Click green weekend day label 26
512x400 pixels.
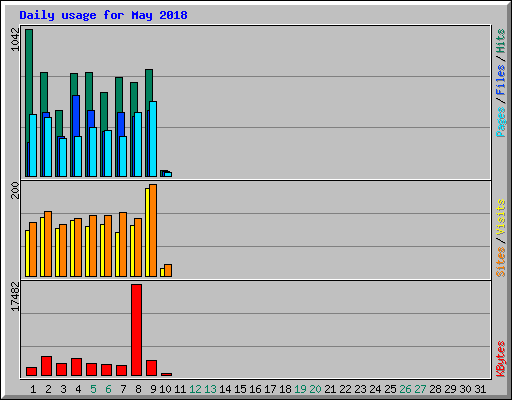[405, 389]
